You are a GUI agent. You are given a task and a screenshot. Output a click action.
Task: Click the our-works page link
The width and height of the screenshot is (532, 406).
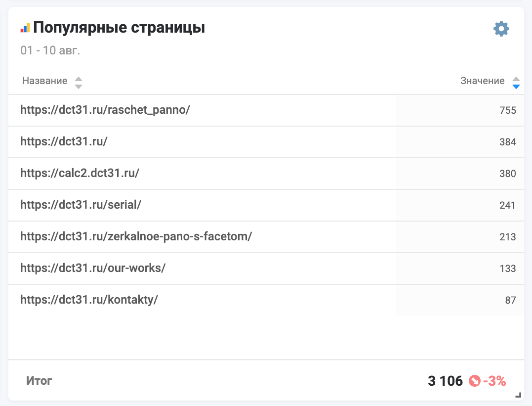[x=93, y=268]
